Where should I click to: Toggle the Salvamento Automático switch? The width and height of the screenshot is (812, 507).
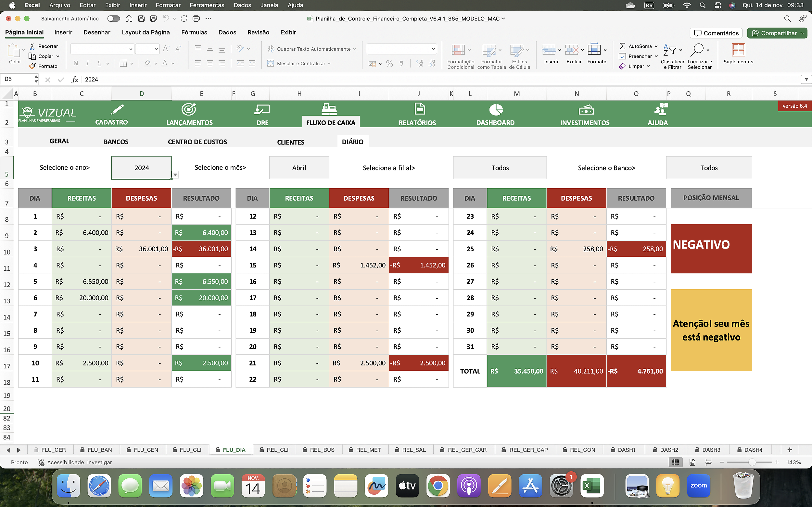tap(113, 19)
